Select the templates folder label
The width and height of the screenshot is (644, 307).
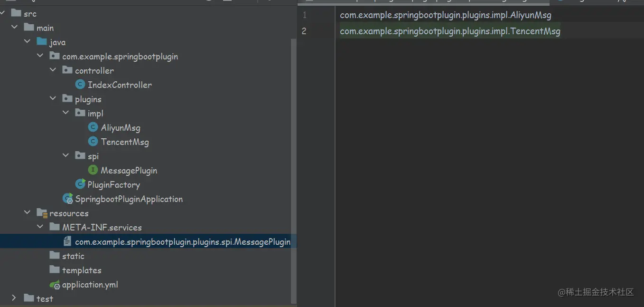(x=82, y=270)
